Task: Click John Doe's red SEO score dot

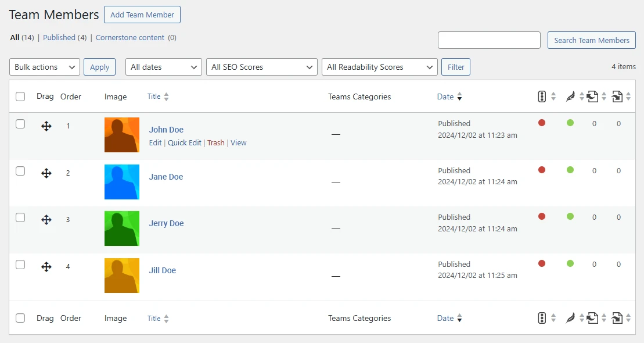Action: click(x=542, y=123)
